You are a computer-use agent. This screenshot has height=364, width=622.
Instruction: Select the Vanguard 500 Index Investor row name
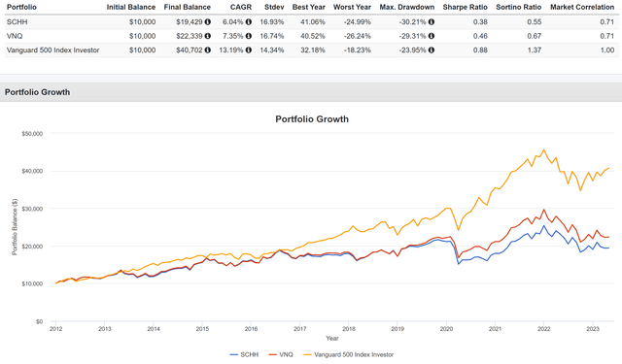tap(53, 50)
